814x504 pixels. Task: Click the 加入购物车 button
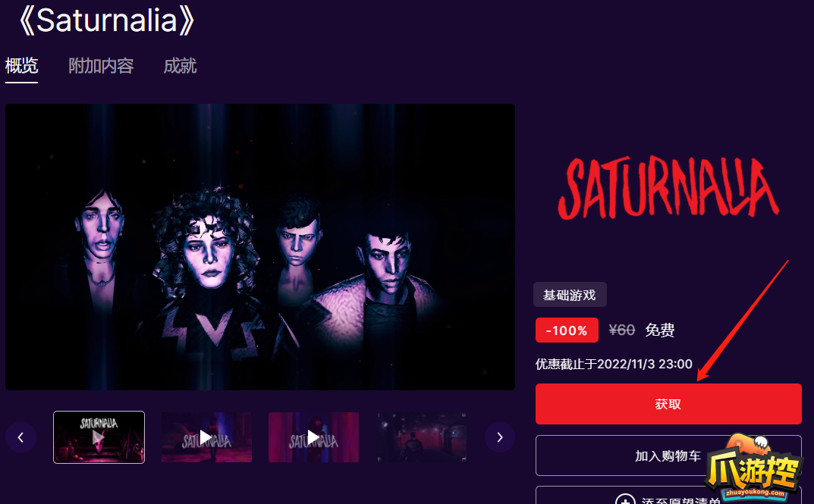(x=668, y=455)
